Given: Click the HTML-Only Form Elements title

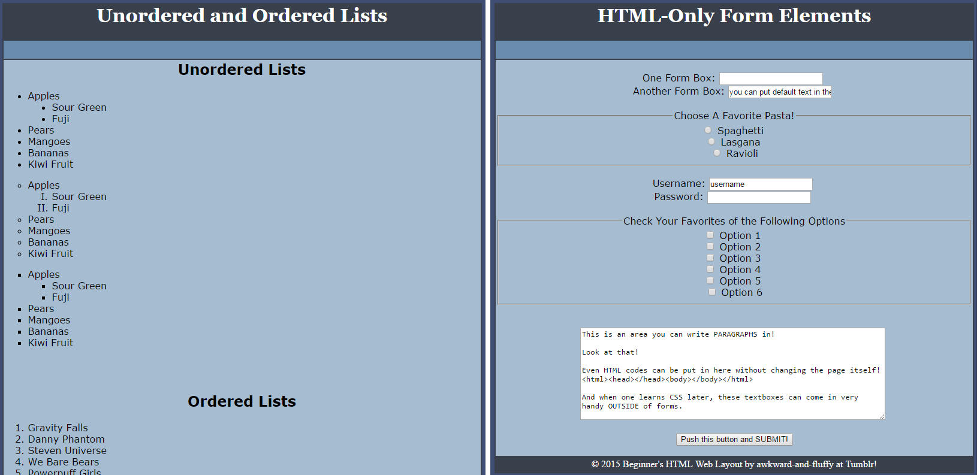Looking at the screenshot, I should click(x=734, y=16).
